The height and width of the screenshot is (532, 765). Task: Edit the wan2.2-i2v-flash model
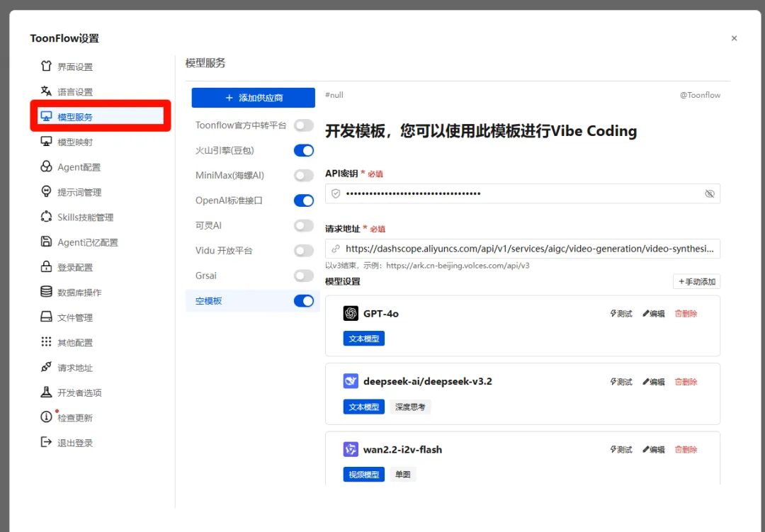point(653,449)
